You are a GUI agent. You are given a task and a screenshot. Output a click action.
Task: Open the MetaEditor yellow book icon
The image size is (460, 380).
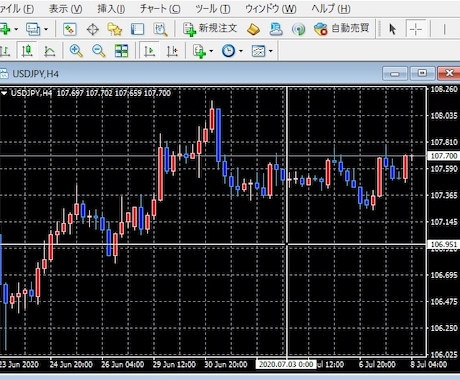253,29
